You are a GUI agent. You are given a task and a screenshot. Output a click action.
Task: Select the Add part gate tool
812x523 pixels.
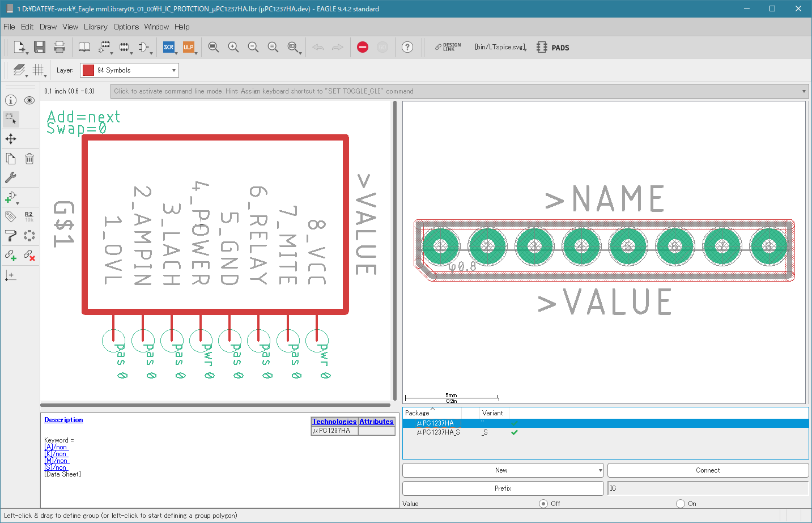11,198
